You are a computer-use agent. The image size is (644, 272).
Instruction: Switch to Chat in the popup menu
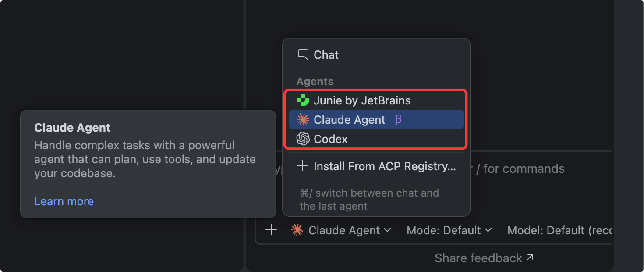coord(326,55)
